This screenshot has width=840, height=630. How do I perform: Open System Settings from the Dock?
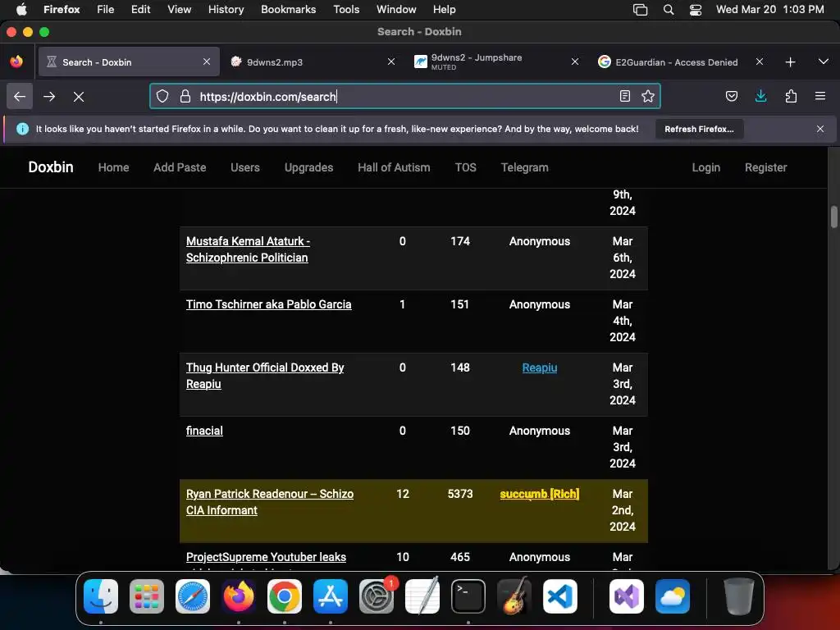pos(377,596)
